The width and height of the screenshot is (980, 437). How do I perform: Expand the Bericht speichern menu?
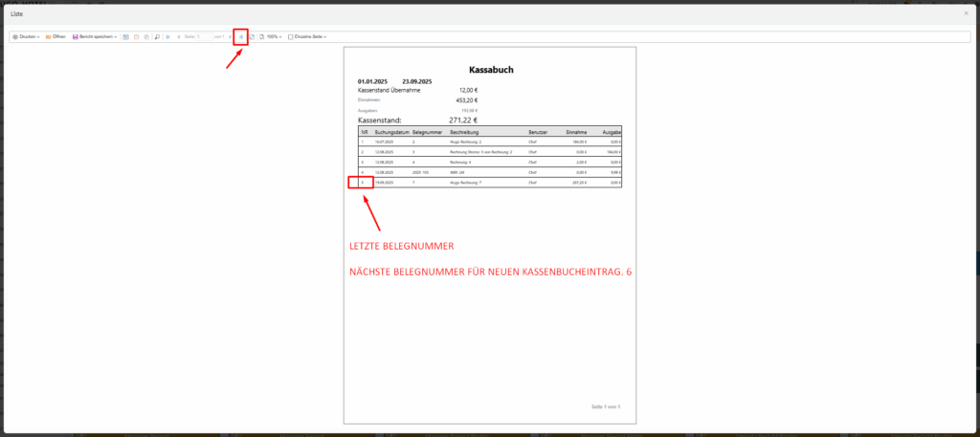pyautogui.click(x=95, y=36)
